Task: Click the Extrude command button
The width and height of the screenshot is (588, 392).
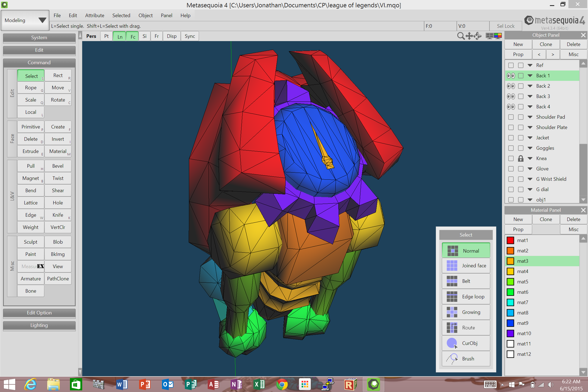Action: coord(31,151)
